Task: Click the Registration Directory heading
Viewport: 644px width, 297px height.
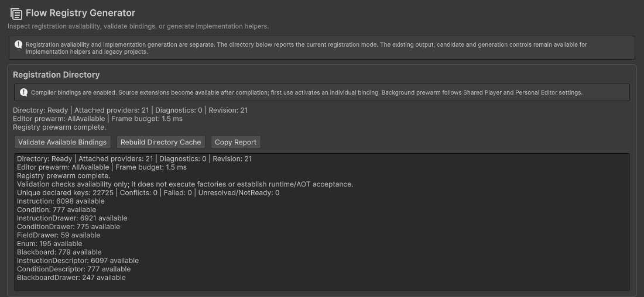Action: pos(56,75)
